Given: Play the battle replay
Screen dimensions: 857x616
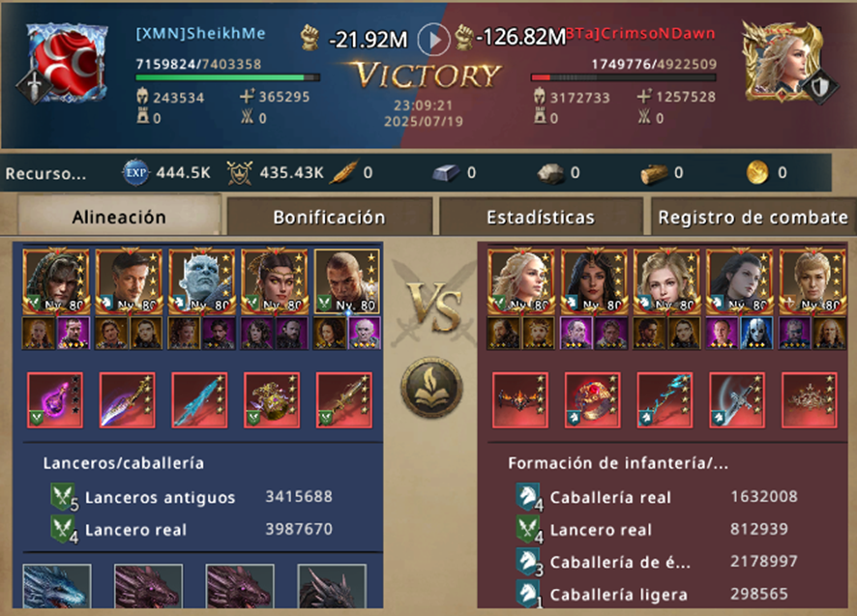Looking at the screenshot, I should pos(433,40).
